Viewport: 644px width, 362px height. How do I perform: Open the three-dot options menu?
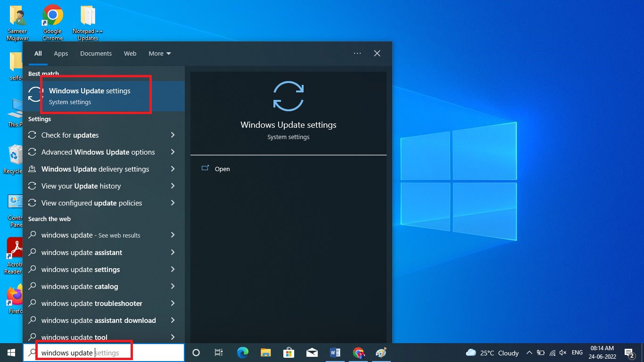point(357,53)
